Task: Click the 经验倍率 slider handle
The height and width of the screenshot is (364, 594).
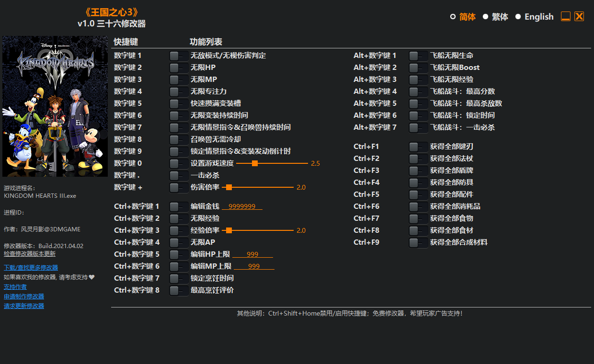Action: [x=229, y=230]
